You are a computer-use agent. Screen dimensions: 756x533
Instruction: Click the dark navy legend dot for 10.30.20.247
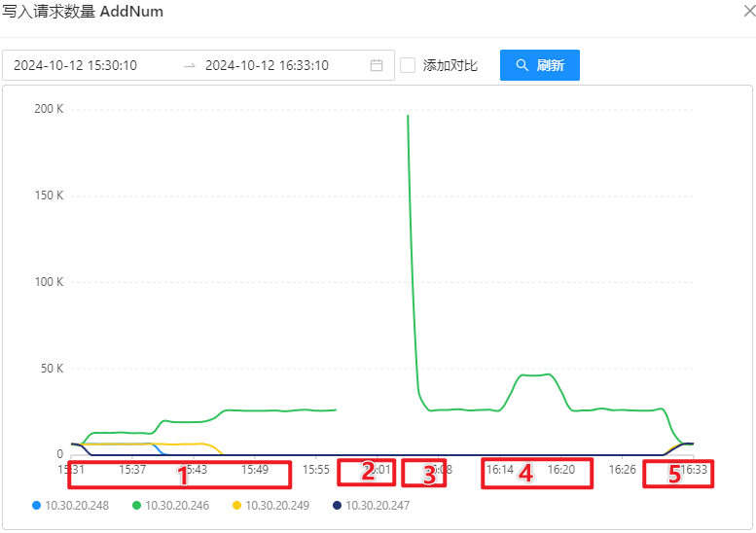tap(337, 506)
